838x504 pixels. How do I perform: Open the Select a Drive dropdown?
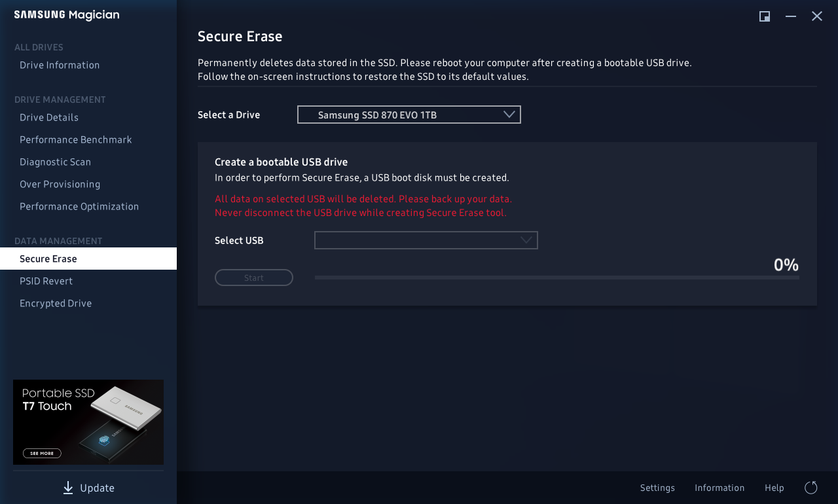[x=409, y=115]
